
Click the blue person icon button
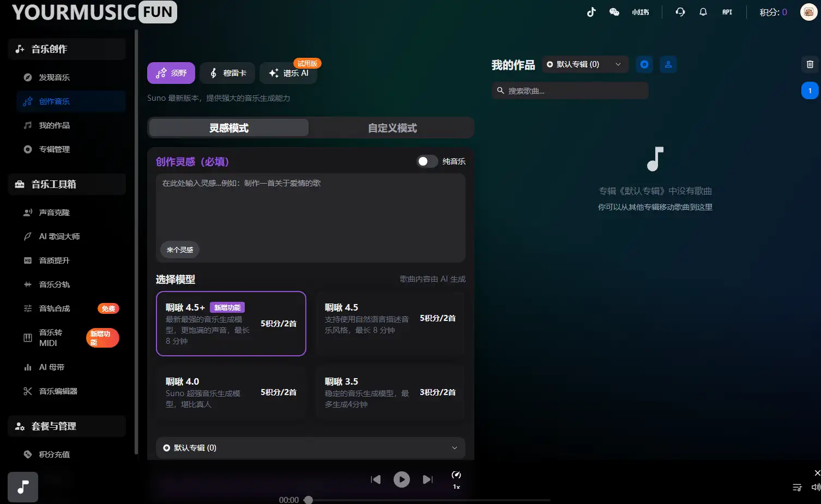pos(668,64)
